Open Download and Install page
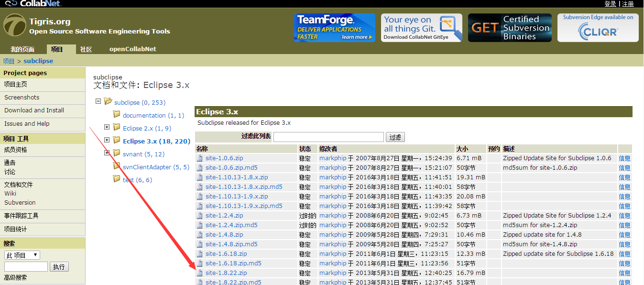 pyautogui.click(x=34, y=110)
